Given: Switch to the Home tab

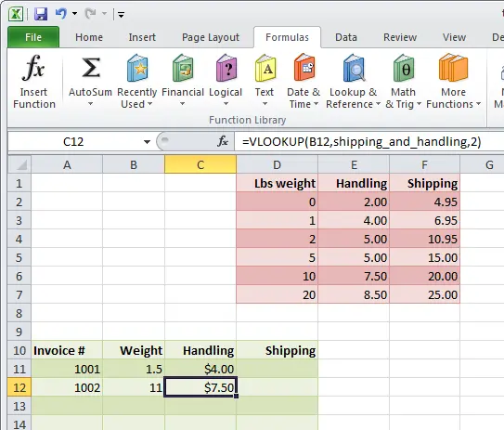Looking at the screenshot, I should pos(89,37).
